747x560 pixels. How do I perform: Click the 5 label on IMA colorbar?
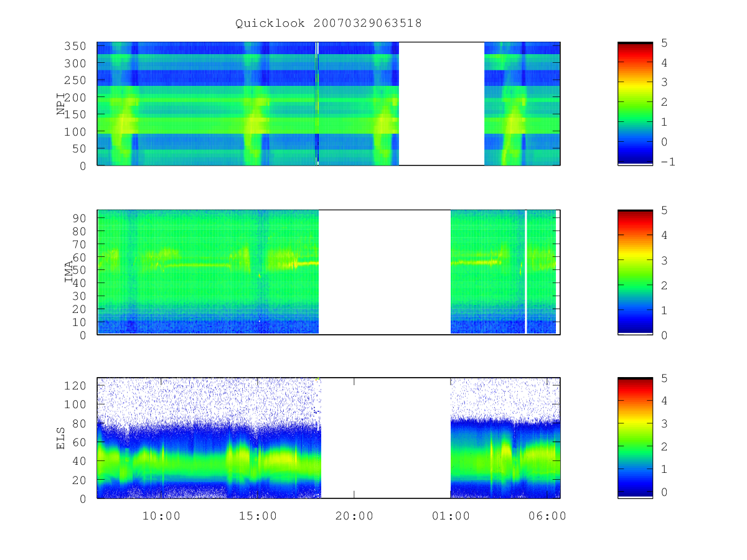pos(664,210)
